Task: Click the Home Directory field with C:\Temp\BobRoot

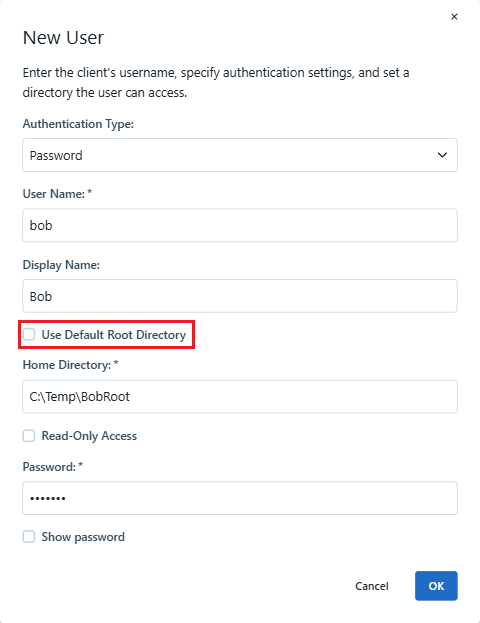Action: [x=240, y=397]
